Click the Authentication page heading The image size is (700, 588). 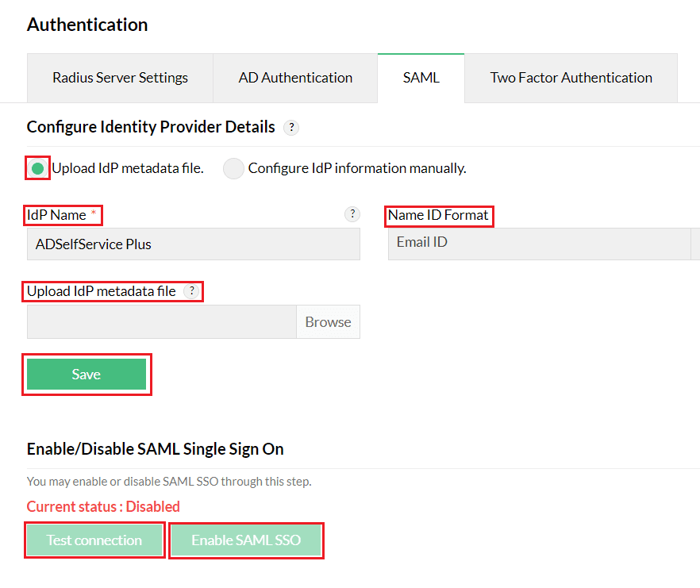coord(87,25)
